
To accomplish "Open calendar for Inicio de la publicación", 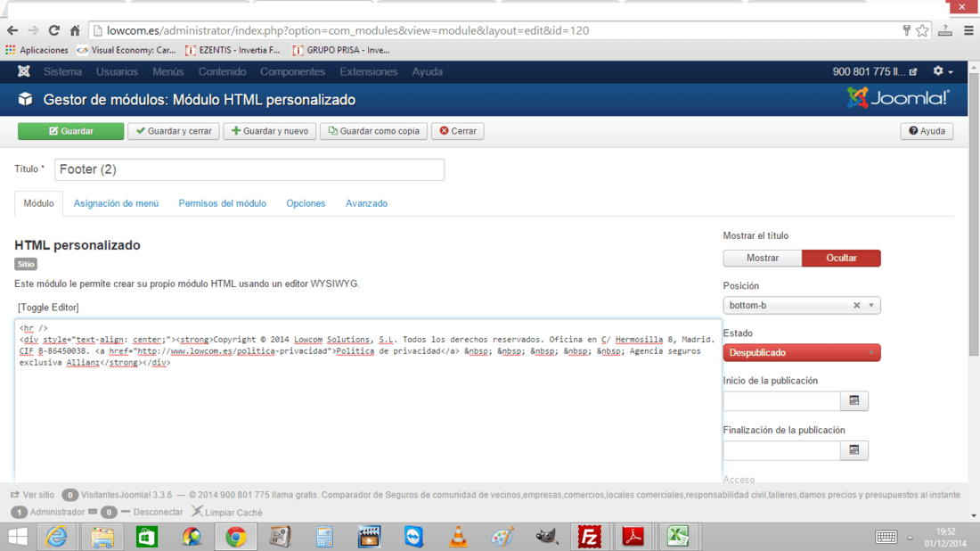I will [854, 400].
